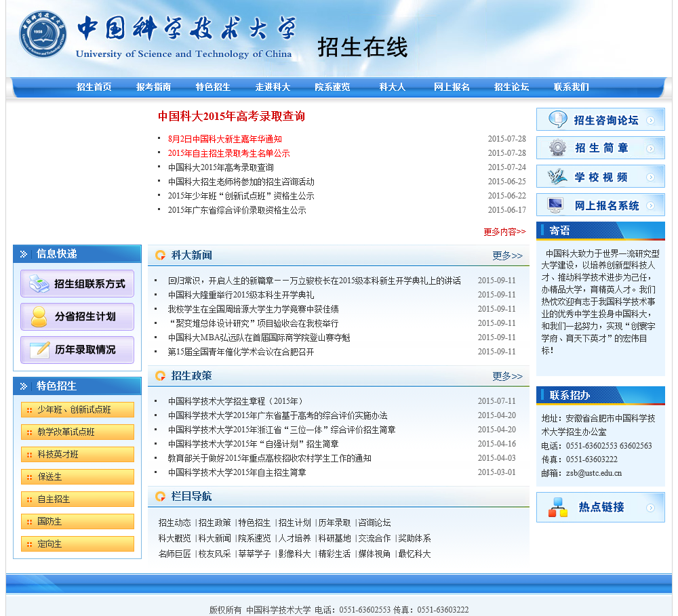Click 名师巨匠 in 栏目导航 links
Image resolution: width=678 pixels, height=616 pixels.
coord(175,554)
